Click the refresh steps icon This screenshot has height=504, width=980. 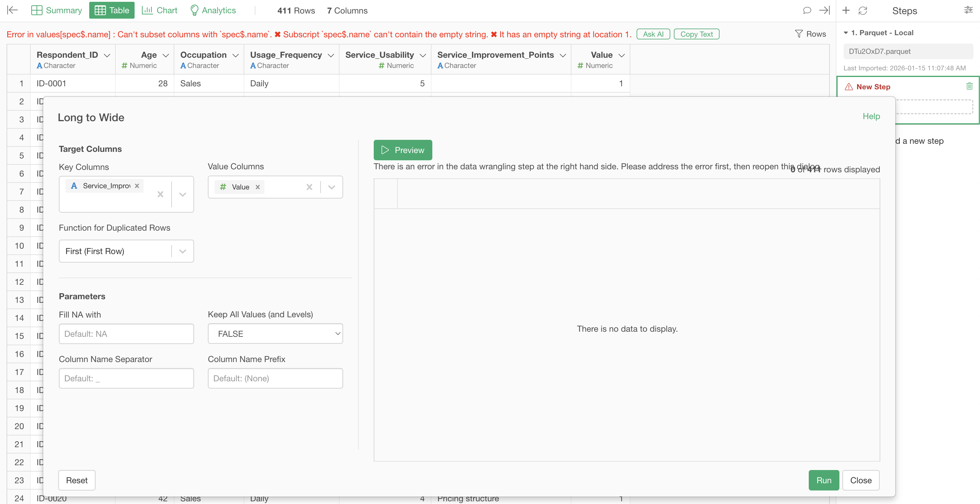point(863,11)
